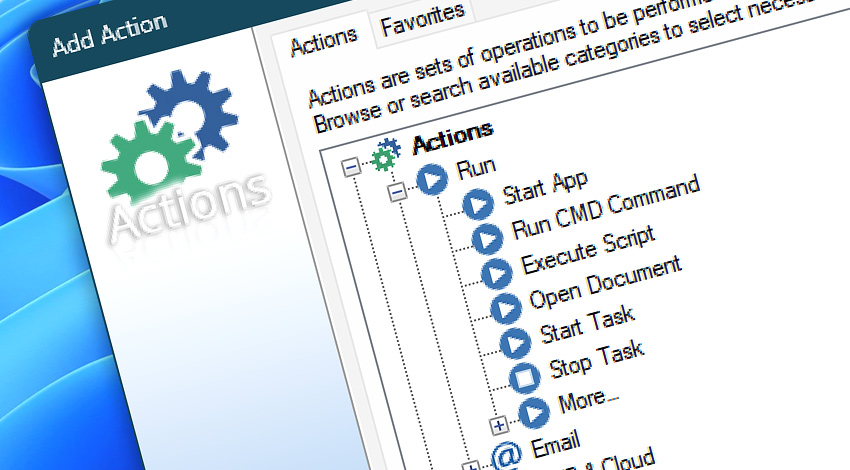The image size is (850, 470).
Task: Select the bold Actions root label
Action: coord(453,137)
